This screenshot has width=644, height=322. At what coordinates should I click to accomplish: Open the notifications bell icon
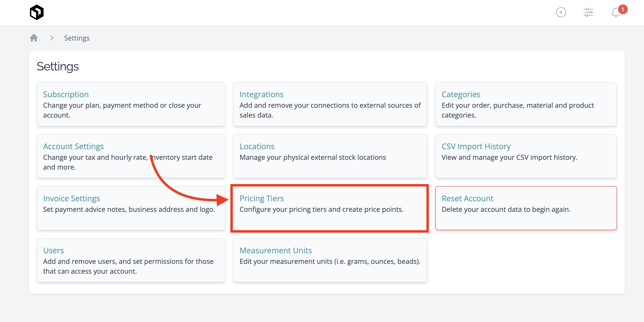616,12
